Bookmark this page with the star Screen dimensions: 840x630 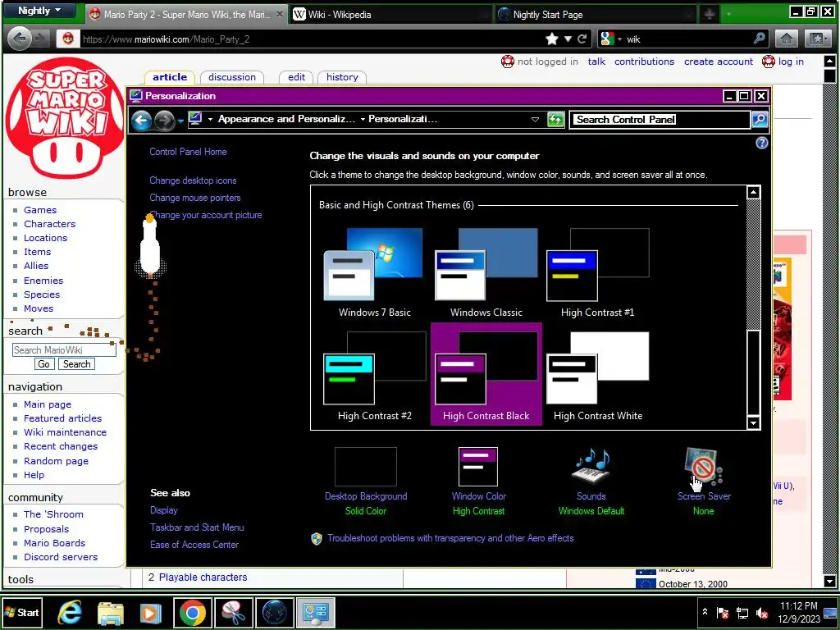pos(551,39)
